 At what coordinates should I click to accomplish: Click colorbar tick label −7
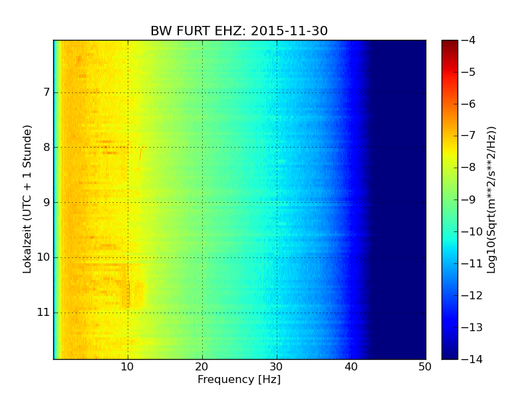(468, 136)
